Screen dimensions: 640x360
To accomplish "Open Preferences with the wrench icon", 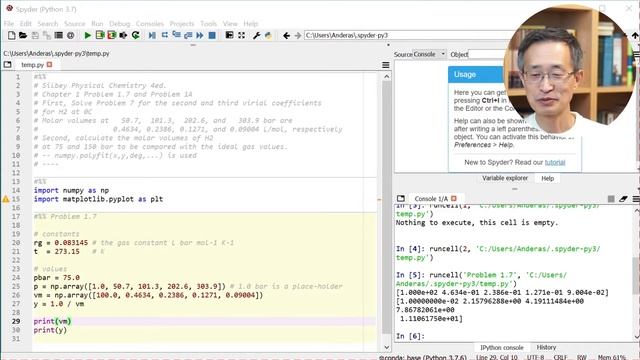I will coord(256,36).
